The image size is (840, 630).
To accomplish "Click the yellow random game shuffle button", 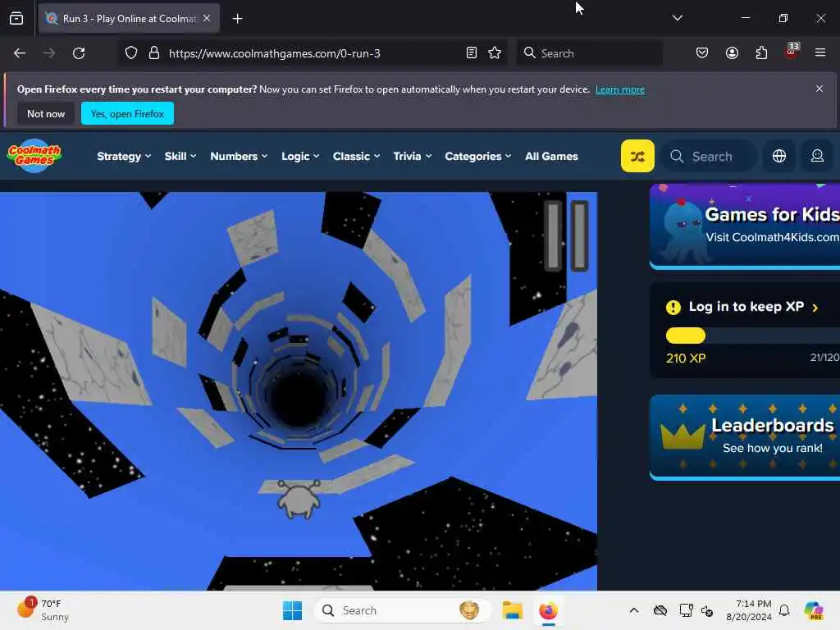I will 637,156.
